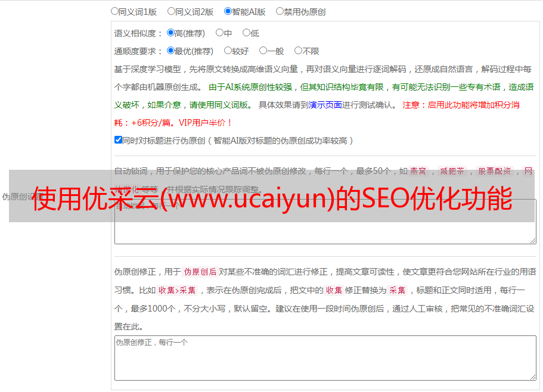This screenshot has height=392, width=543.
Task: Click the 伪原创修正 textarea resize handle
Action: [533, 377]
